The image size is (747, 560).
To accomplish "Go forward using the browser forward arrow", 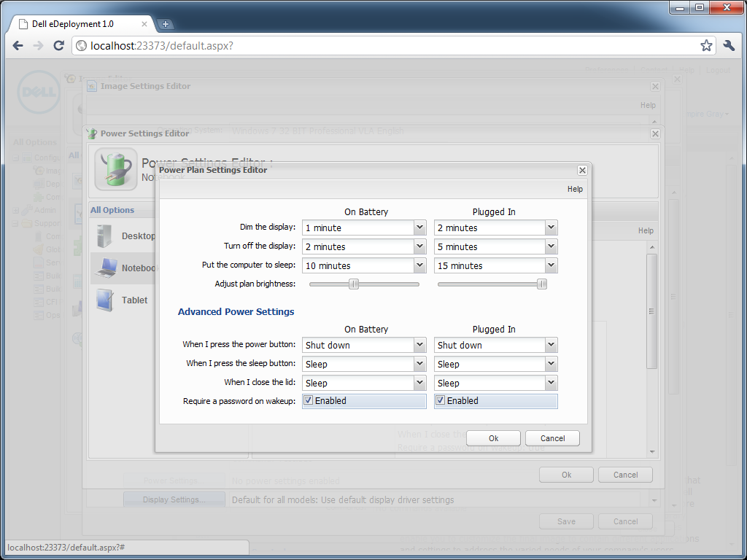I will point(38,46).
